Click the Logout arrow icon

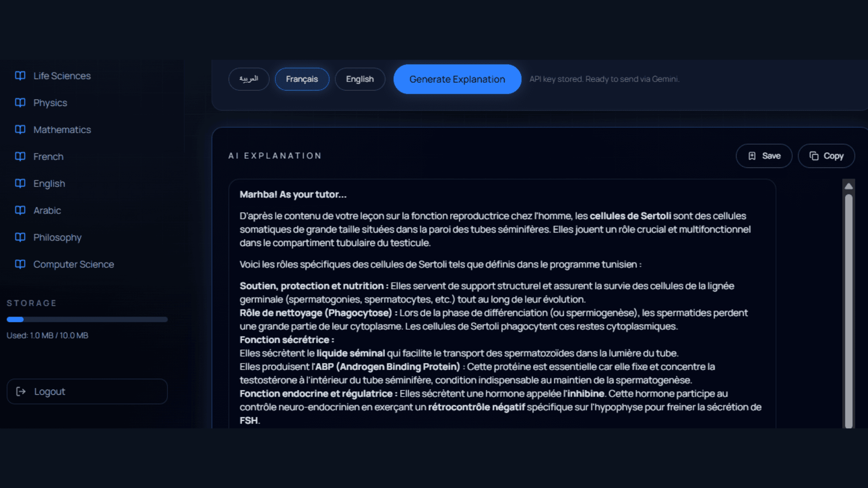pyautogui.click(x=20, y=392)
